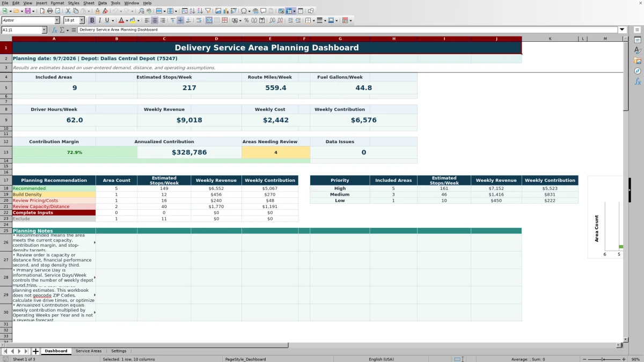This screenshot has height=362, width=644.
Task: Toggle Italic formatting
Action: click(x=99, y=20)
